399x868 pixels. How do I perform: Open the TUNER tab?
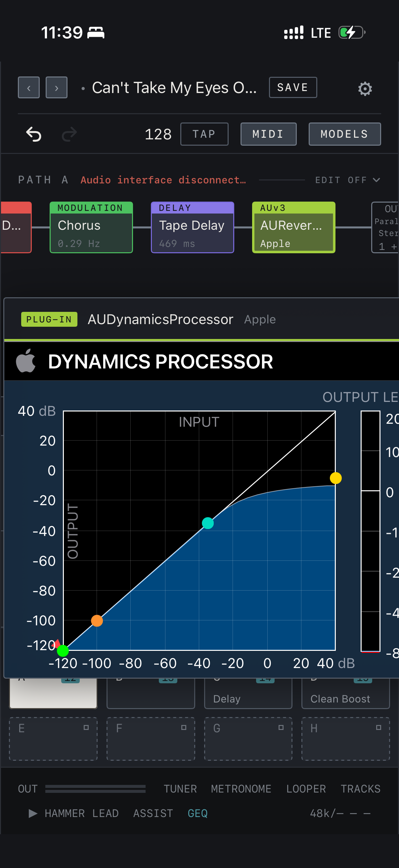click(x=180, y=789)
